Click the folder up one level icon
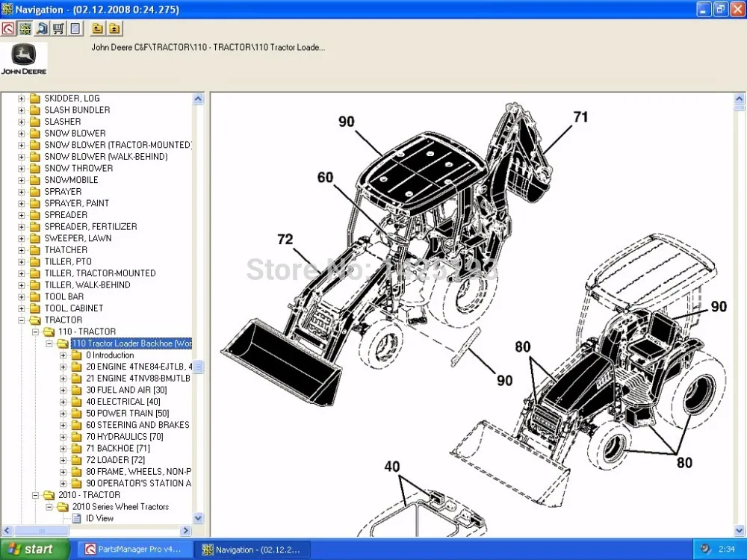 tap(97, 28)
